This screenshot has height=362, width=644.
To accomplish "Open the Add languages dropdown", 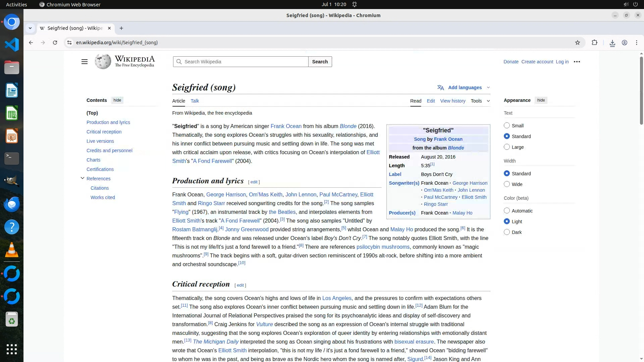I will [465, 87].
